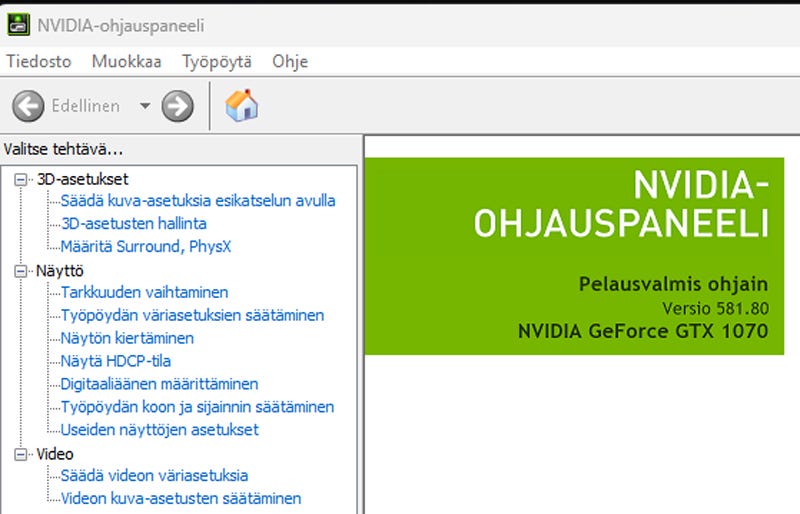Collapse the 3D-asetukset tree group

coord(20,179)
